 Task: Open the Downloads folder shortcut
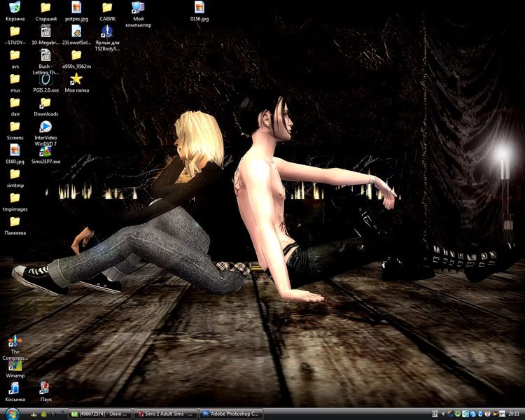[46, 107]
